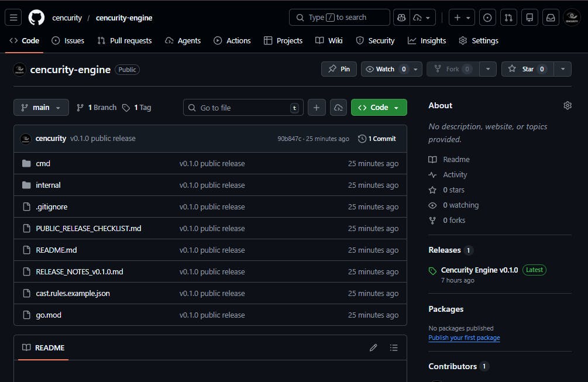
Task: Expand the Star lists dropdown arrow
Action: 563,69
